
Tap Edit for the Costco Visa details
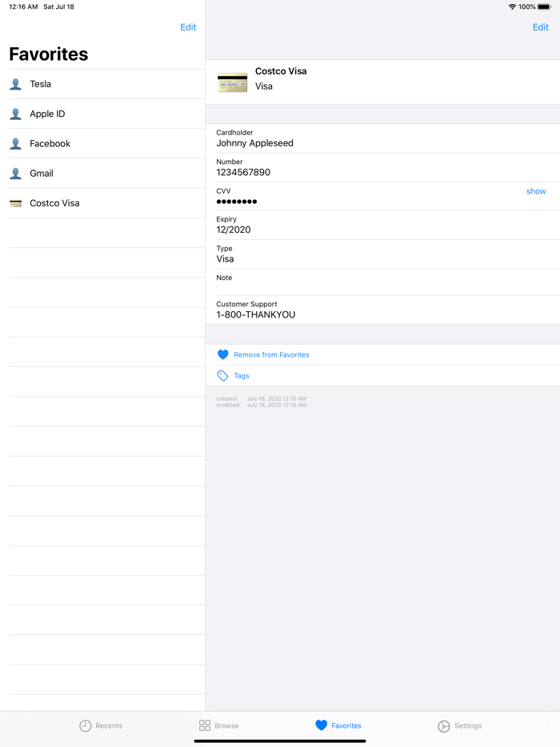pos(541,27)
